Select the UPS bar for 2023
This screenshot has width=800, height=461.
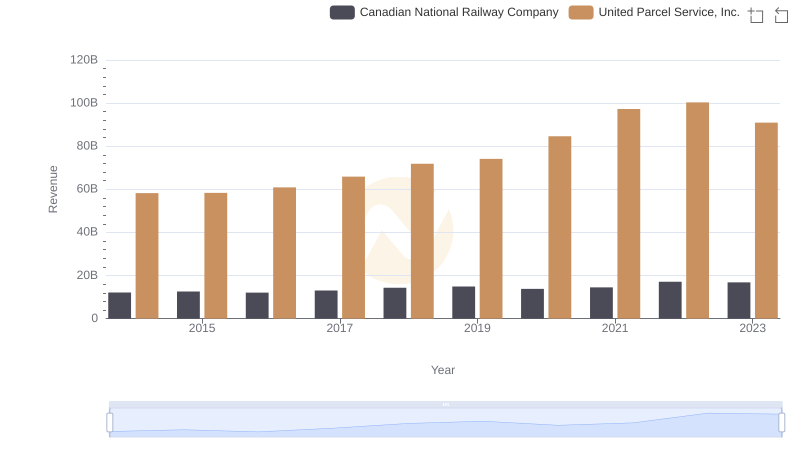click(x=766, y=221)
